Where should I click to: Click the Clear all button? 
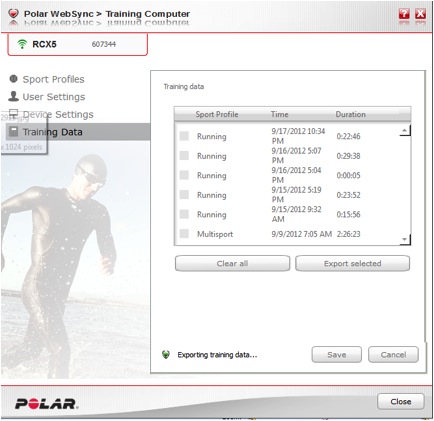(232, 263)
